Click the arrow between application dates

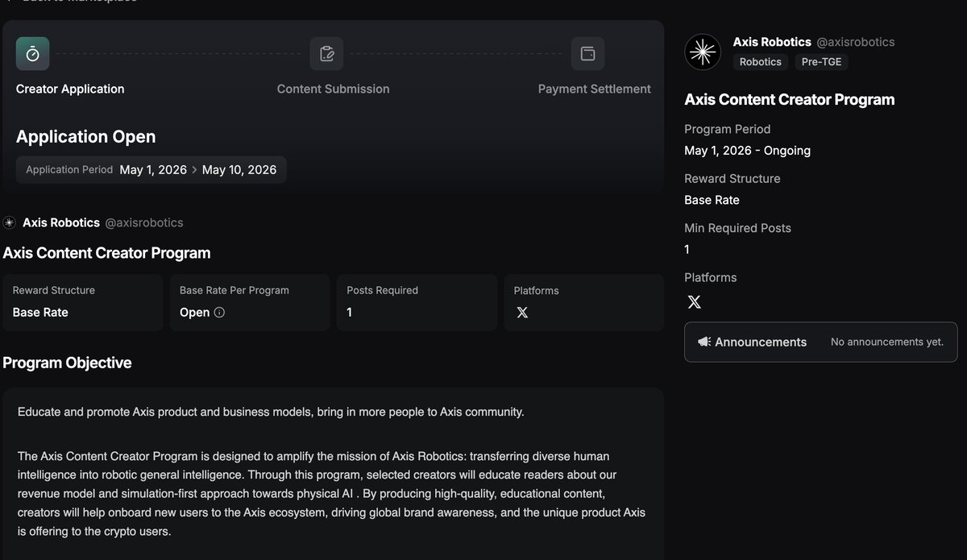click(x=194, y=170)
